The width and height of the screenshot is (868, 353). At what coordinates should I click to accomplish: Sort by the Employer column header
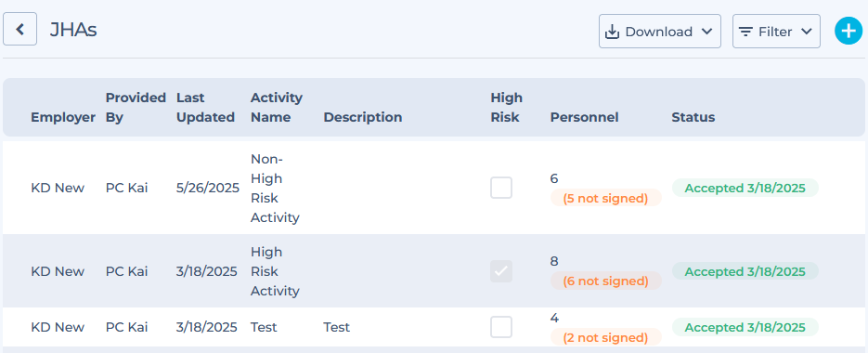[x=63, y=117]
